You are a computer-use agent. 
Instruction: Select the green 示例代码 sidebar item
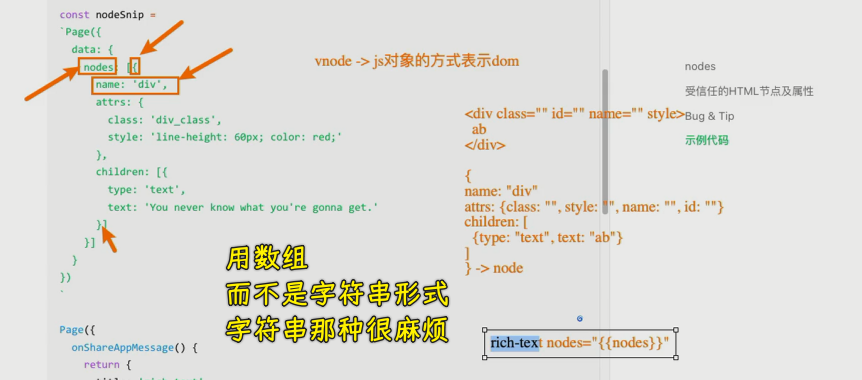coord(706,140)
